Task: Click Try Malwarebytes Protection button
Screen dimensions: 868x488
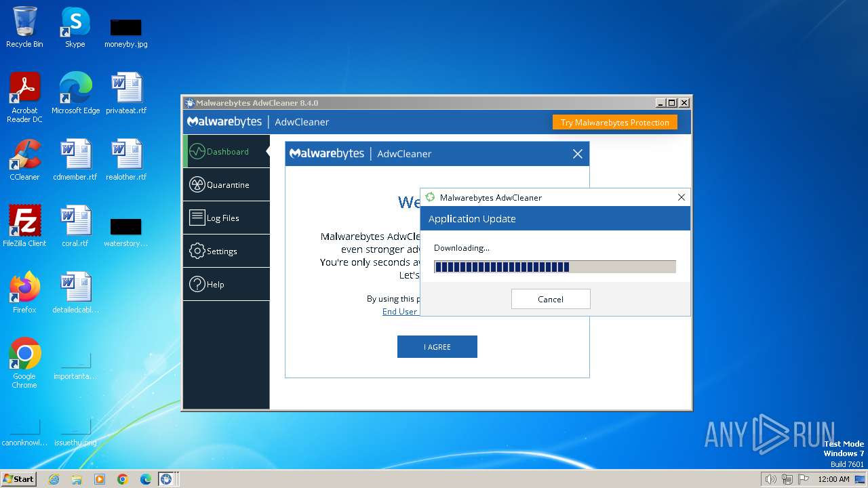Action: click(614, 123)
